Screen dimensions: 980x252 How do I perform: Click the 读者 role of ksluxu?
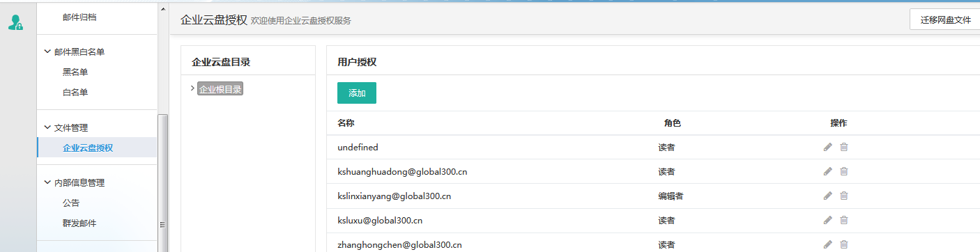tap(666, 221)
